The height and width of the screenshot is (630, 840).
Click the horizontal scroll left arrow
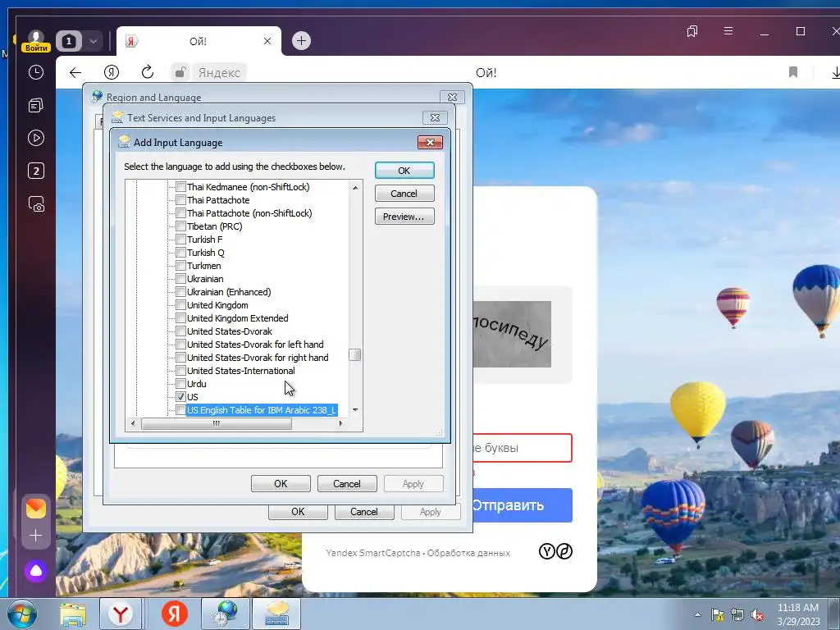(133, 423)
